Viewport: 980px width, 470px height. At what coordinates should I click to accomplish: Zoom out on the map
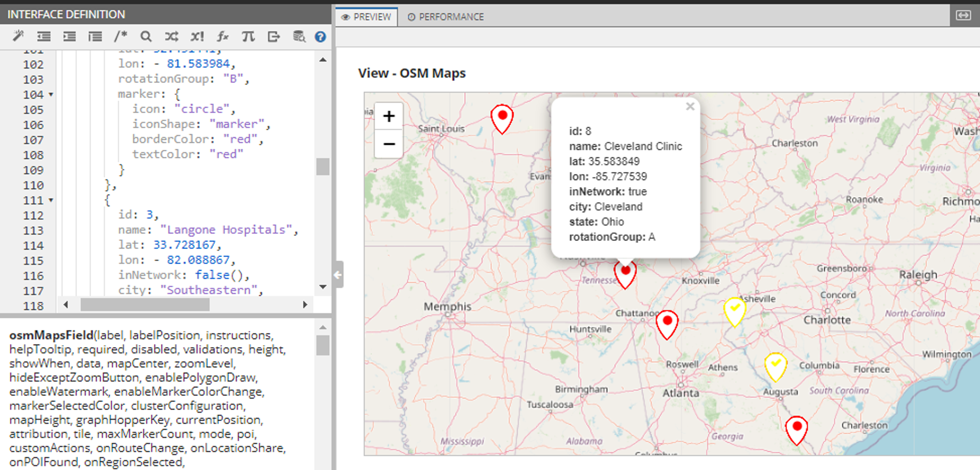[388, 144]
